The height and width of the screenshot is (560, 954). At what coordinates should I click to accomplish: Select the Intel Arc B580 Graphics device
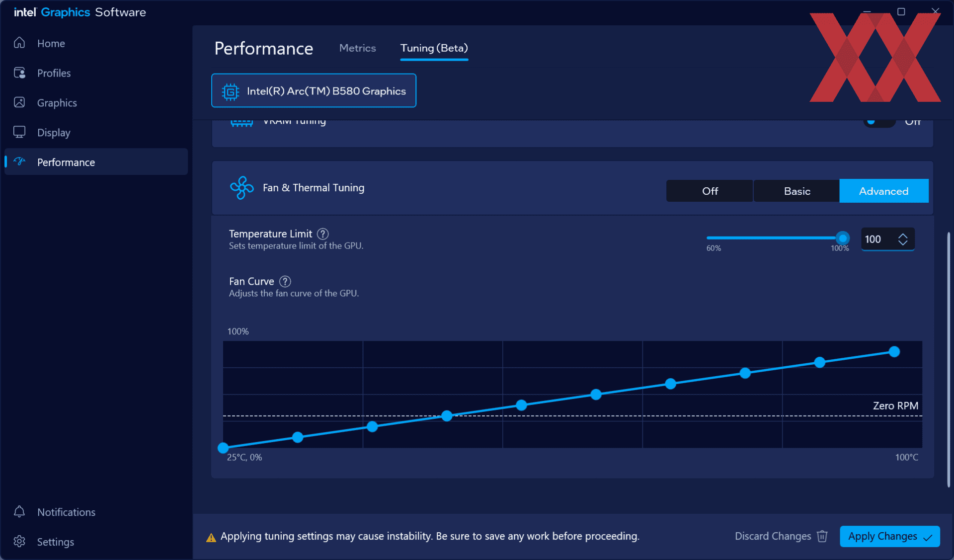314,90
